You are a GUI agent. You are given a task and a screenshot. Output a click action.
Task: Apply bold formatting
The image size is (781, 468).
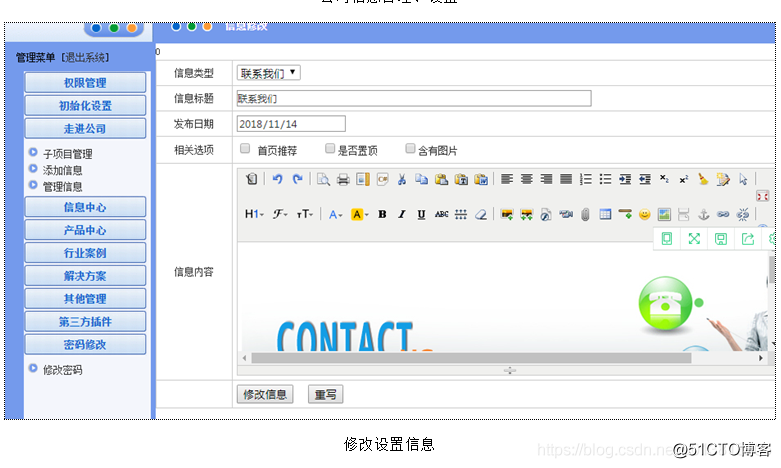[x=382, y=215]
